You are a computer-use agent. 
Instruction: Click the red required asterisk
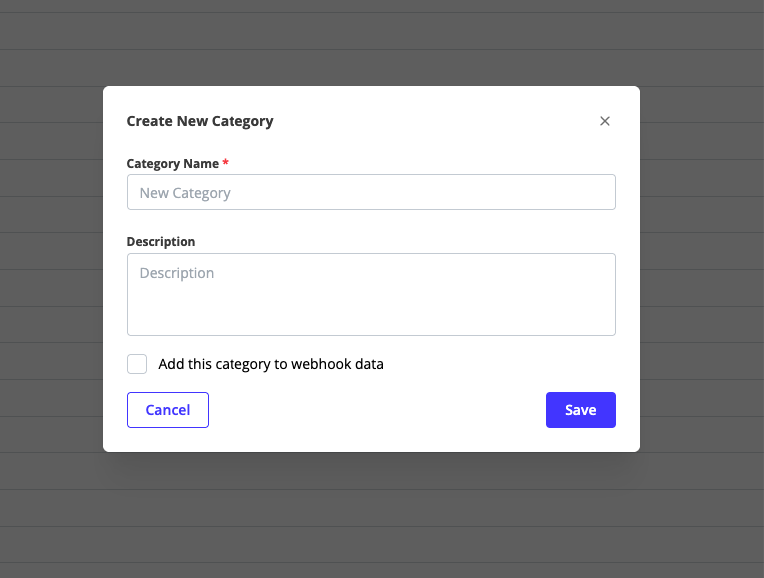pyautogui.click(x=226, y=162)
